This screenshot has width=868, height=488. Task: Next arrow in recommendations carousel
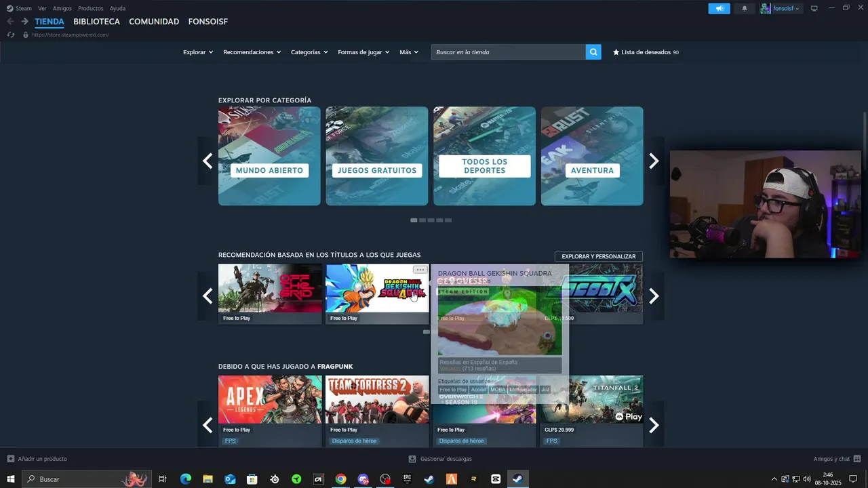pos(654,296)
